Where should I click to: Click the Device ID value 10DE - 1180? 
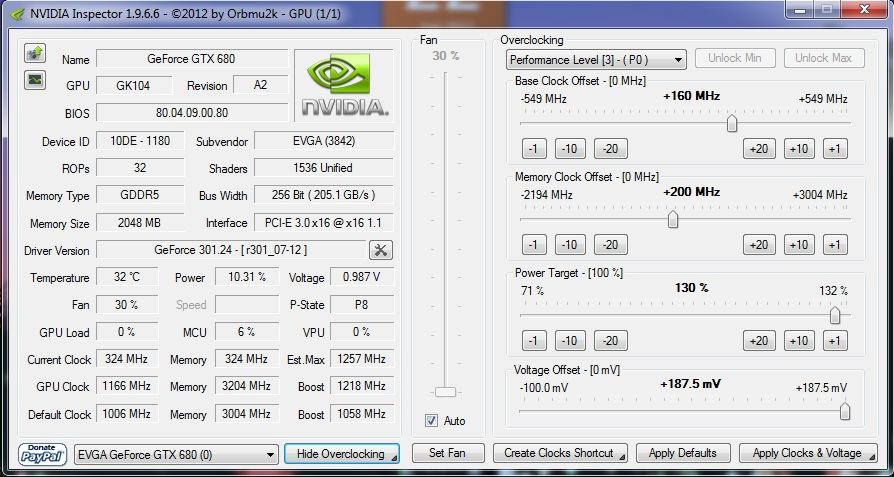tap(140, 141)
